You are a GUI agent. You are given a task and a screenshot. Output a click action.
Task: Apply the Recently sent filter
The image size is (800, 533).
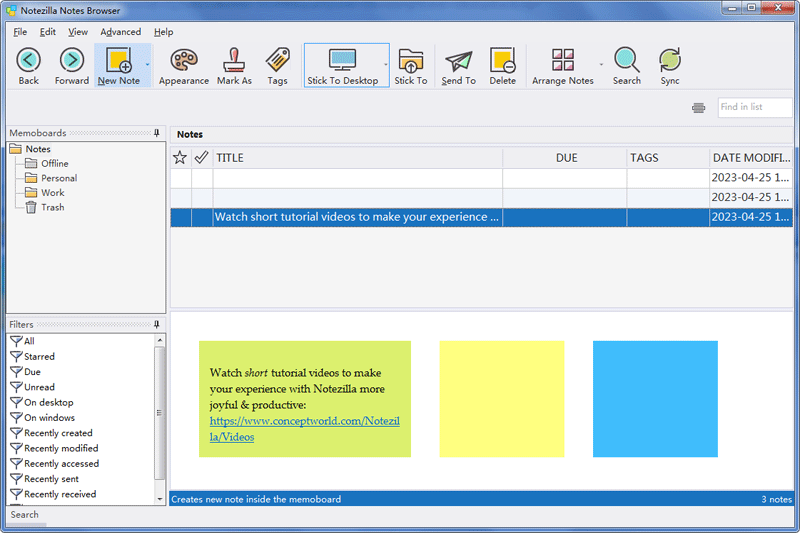pos(45,478)
